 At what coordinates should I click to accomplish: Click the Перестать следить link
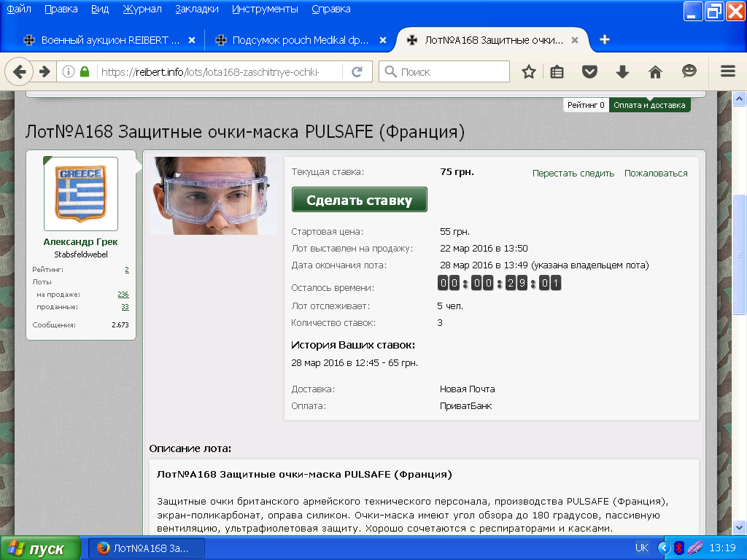(x=573, y=174)
